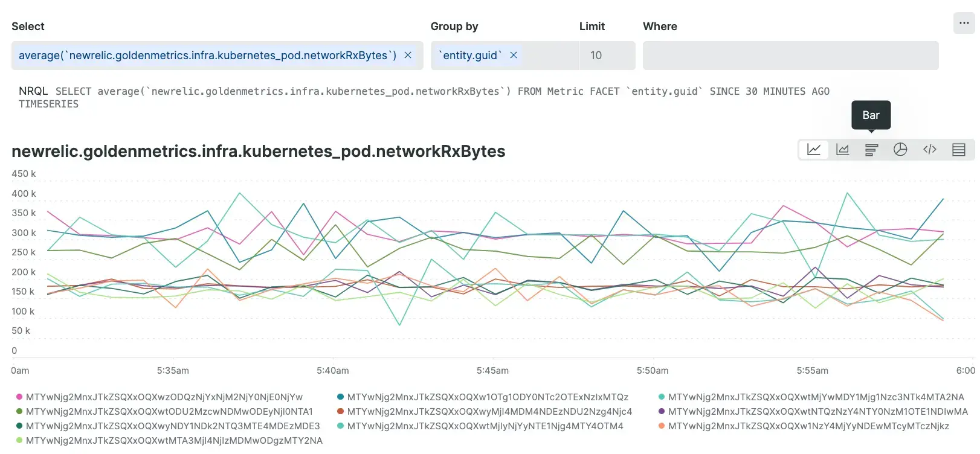Click the Limit field showing 10
This screenshot has height=454, width=980.
click(x=607, y=56)
